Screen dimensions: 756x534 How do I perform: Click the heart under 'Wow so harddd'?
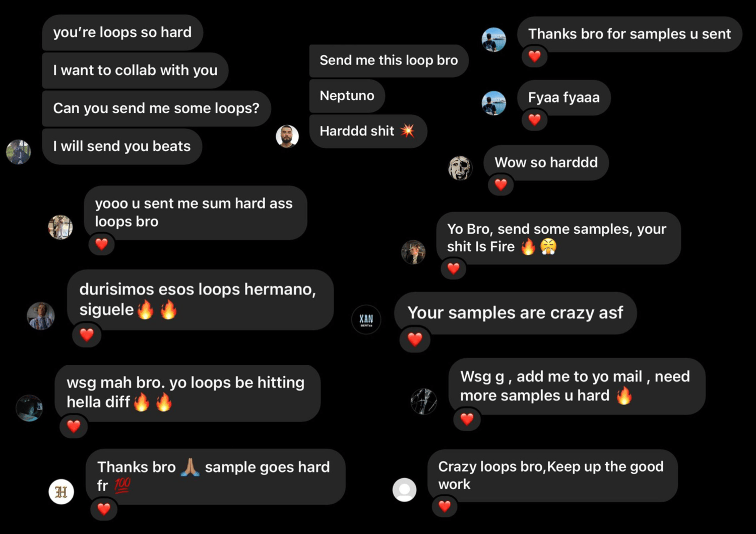(501, 184)
